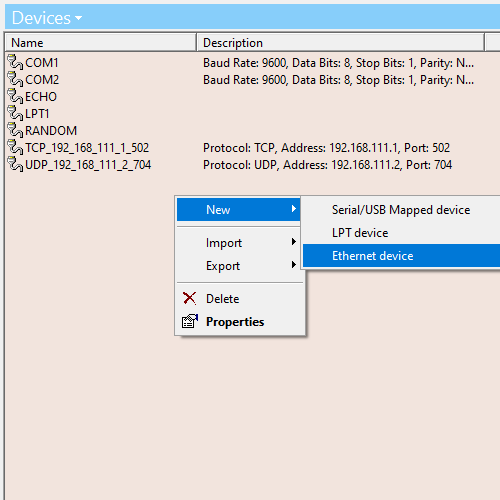Click the COM2 device icon
The image size is (500, 500).
15,79
